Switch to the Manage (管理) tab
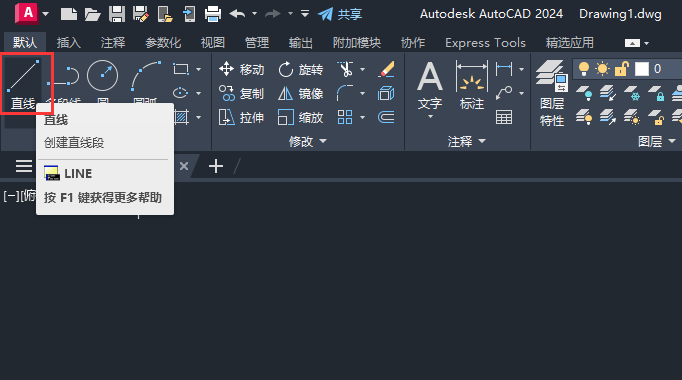682x380 pixels. coord(257,43)
